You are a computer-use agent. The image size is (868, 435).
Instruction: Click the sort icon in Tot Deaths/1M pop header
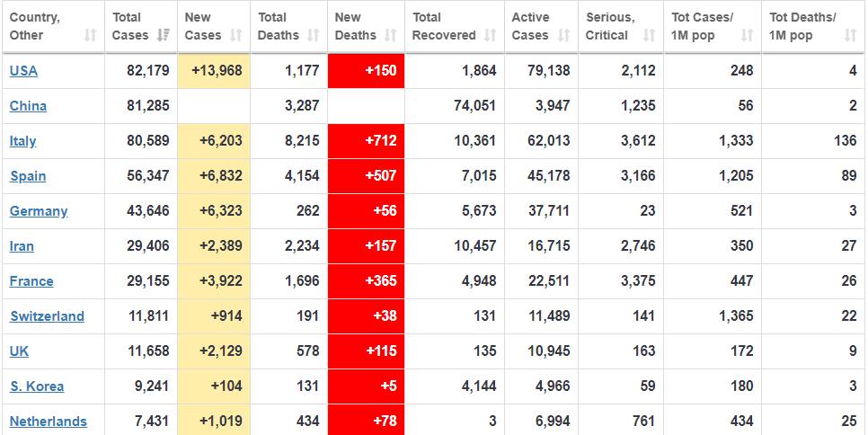tap(850, 36)
